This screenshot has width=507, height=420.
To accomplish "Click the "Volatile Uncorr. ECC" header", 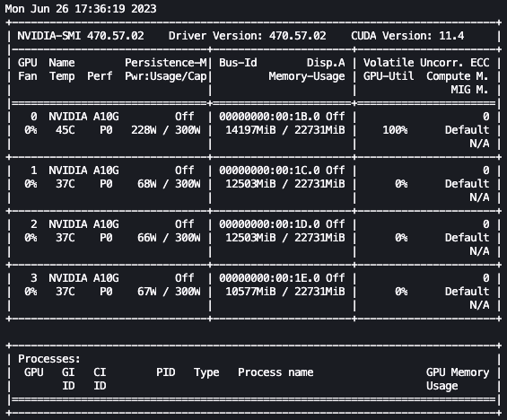I will tap(426, 63).
